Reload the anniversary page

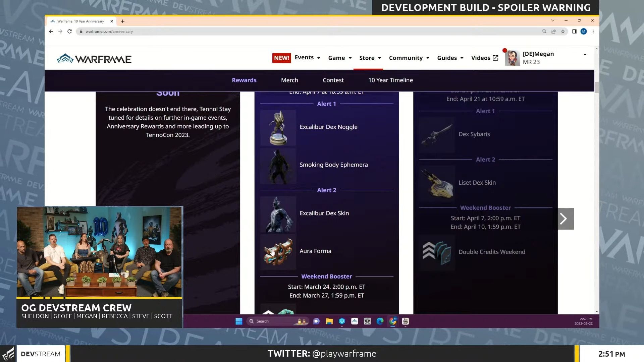tap(69, 31)
